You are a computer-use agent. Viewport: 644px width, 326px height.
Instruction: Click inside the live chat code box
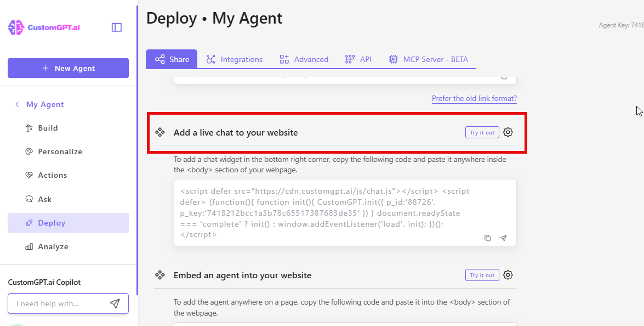tap(345, 213)
